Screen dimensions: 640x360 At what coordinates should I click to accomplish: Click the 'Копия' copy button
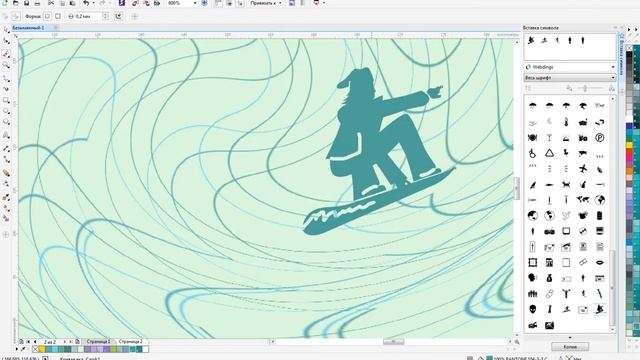click(570, 347)
